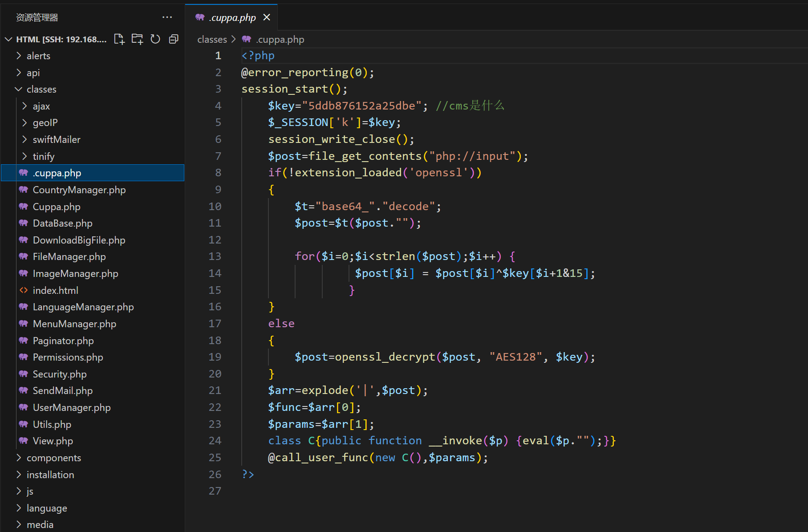
Task: Open index.html file
Action: click(x=93, y=290)
